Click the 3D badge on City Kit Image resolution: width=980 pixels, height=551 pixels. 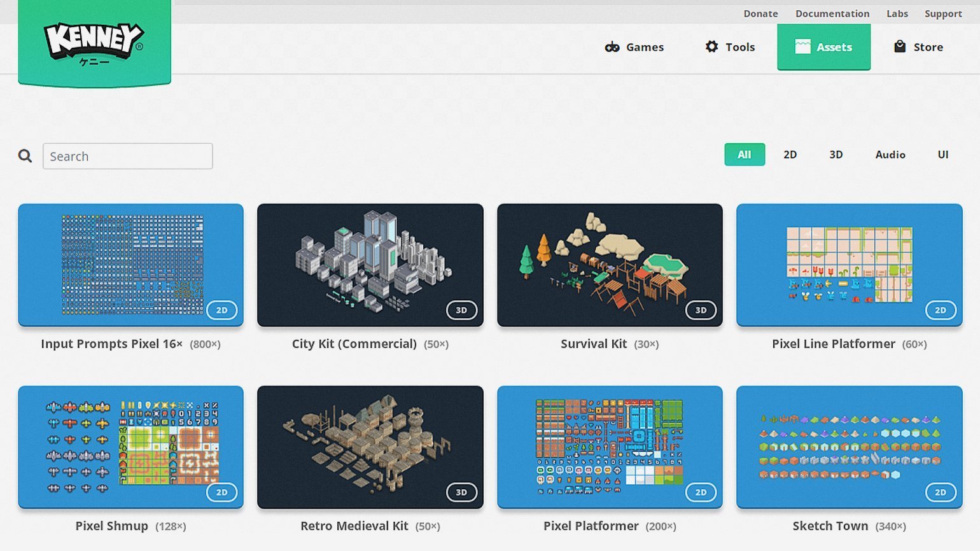click(x=461, y=310)
